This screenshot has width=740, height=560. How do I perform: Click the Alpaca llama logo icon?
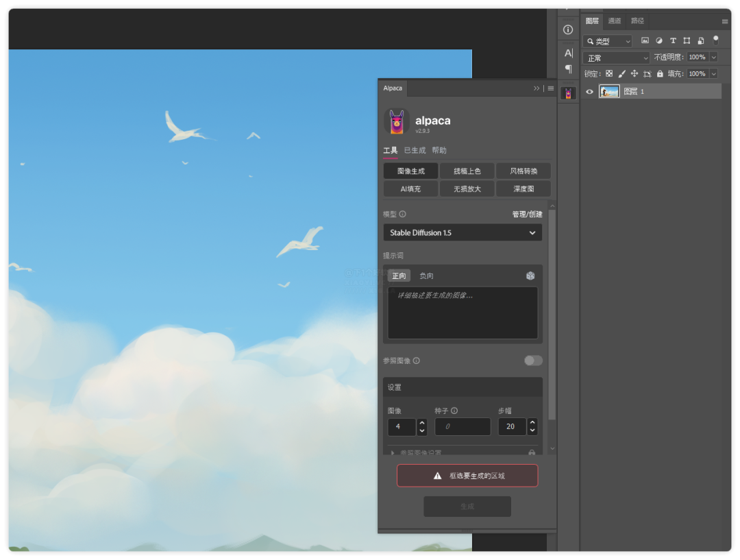(x=396, y=121)
